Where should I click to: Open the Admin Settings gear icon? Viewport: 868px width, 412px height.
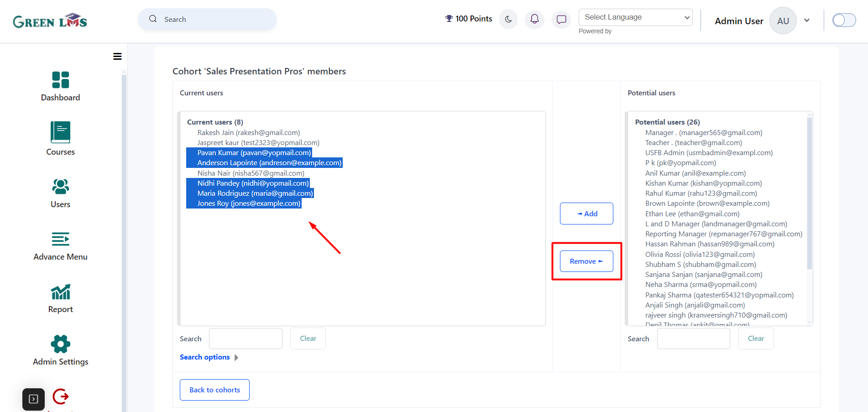[61, 344]
